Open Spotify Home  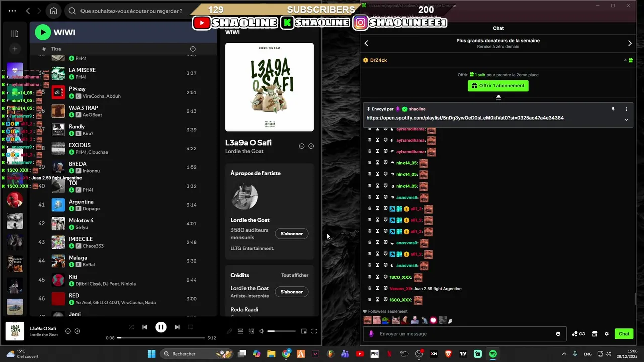(53, 11)
